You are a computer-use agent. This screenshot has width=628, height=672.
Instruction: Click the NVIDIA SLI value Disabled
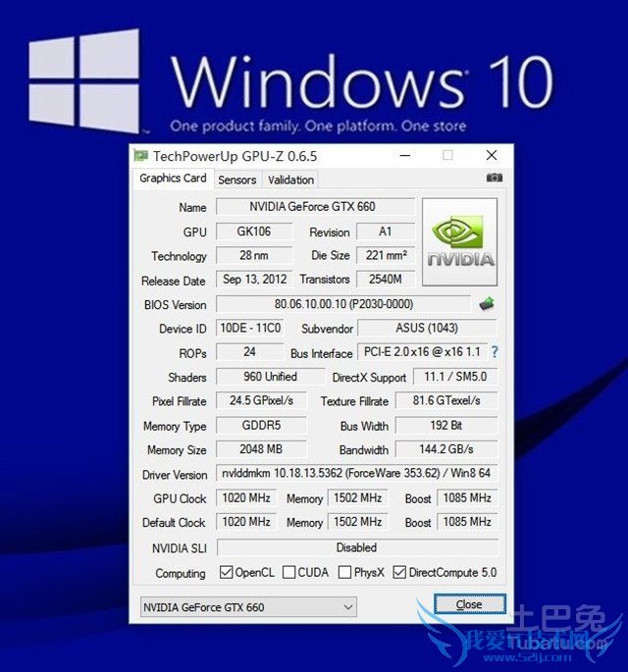tap(357, 547)
